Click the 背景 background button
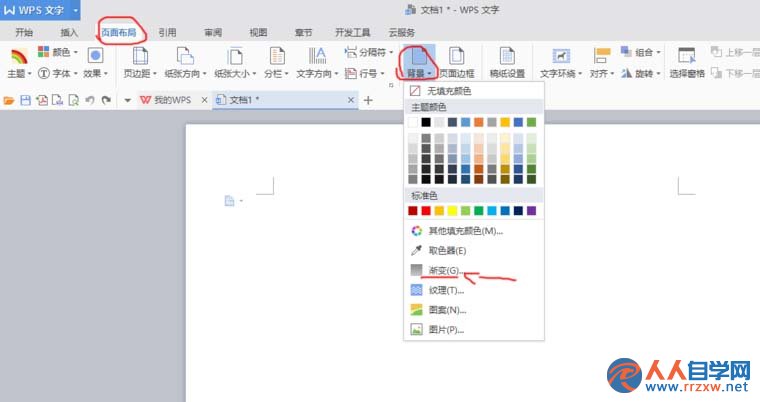The width and height of the screenshot is (760, 402). click(417, 63)
